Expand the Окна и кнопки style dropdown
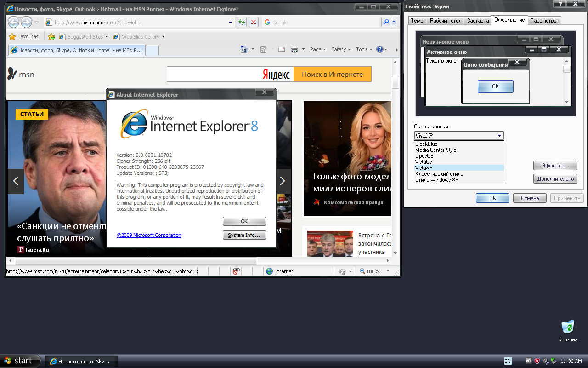Viewport: 588px width, 368px height. [x=499, y=136]
